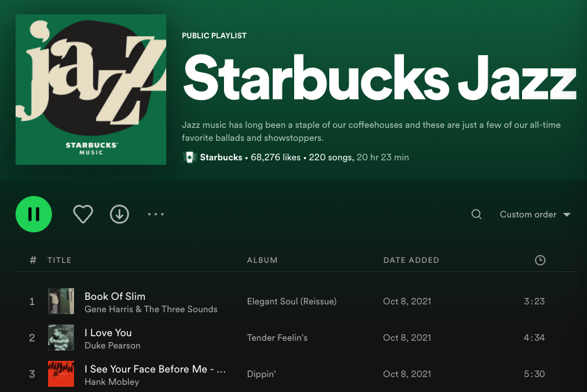
Task: Click the PUBLIC PLAYLIST label
Action: click(x=214, y=36)
